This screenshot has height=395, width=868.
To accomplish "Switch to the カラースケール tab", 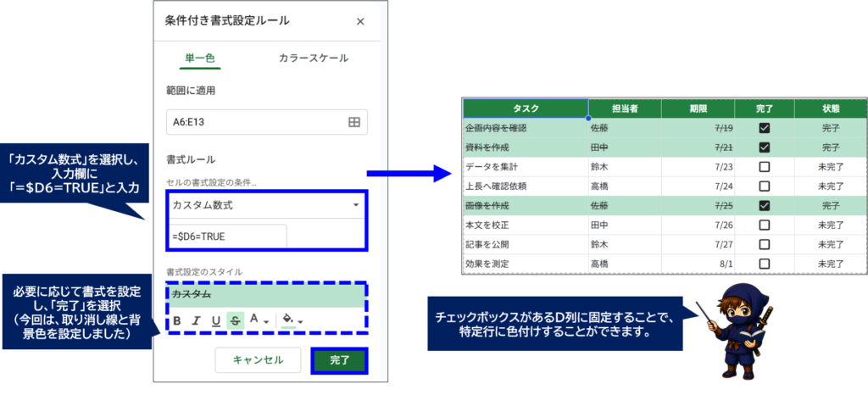I will tap(314, 58).
